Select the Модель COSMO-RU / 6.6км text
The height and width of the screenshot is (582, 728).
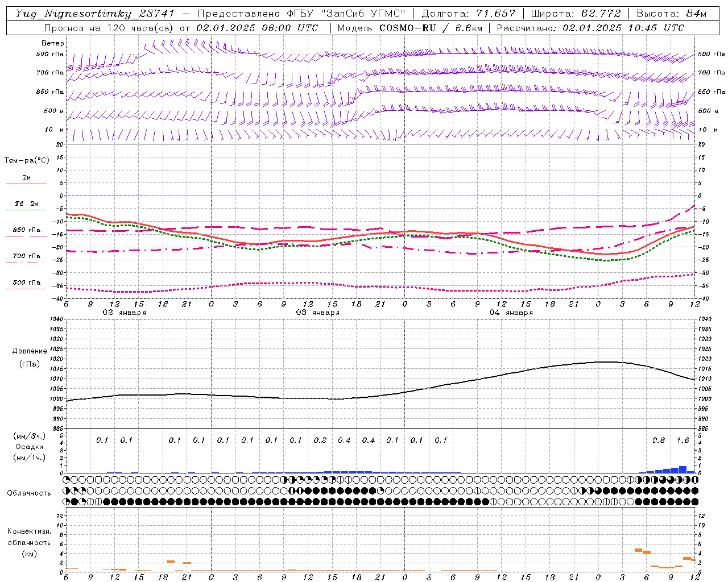(x=409, y=28)
